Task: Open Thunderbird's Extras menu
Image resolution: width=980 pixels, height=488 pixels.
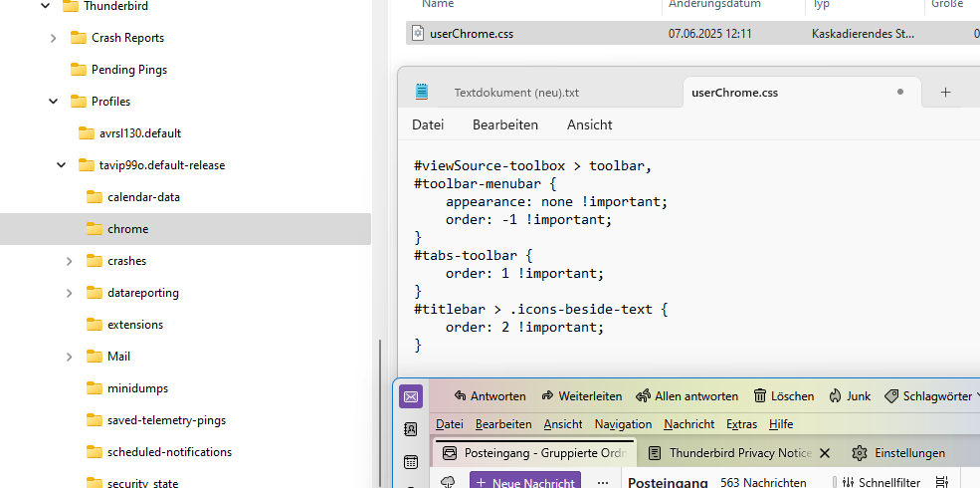Action: (x=741, y=423)
